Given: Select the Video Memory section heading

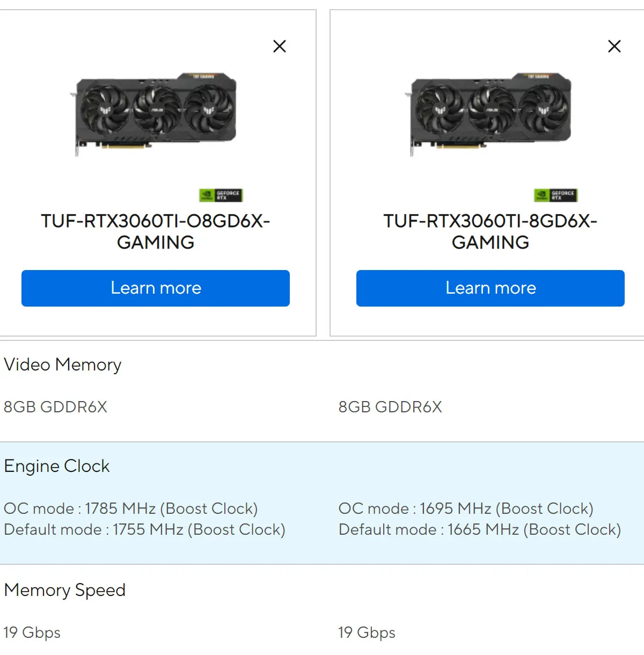Looking at the screenshot, I should click(x=63, y=365).
